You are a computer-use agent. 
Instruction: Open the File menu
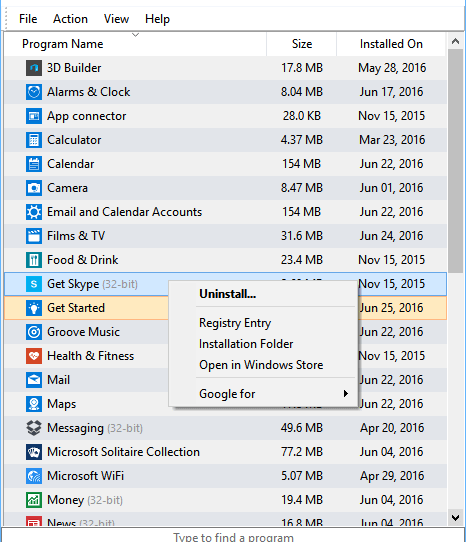click(x=28, y=19)
